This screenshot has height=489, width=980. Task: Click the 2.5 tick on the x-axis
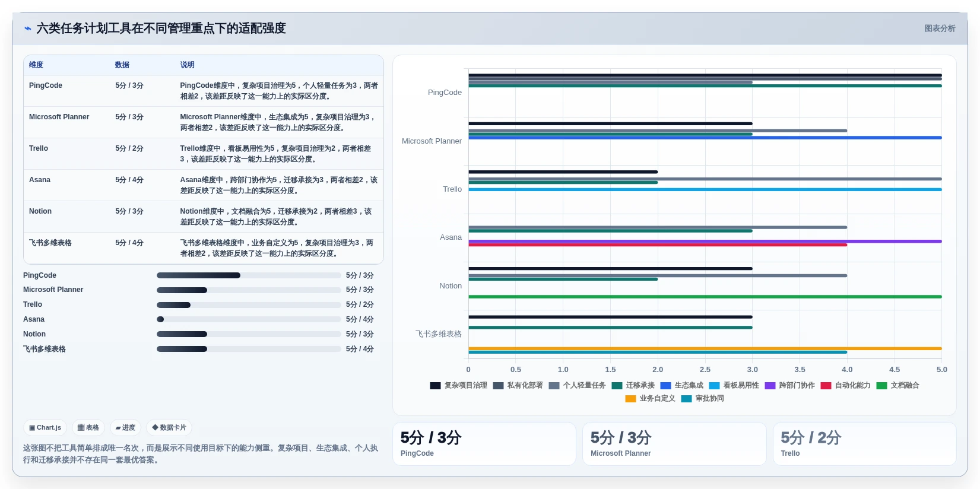pyautogui.click(x=705, y=369)
